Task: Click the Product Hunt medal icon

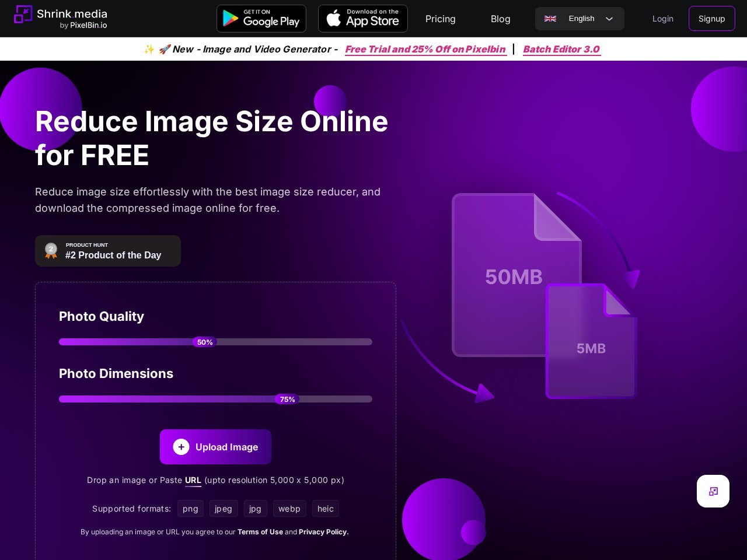Action: [x=51, y=251]
